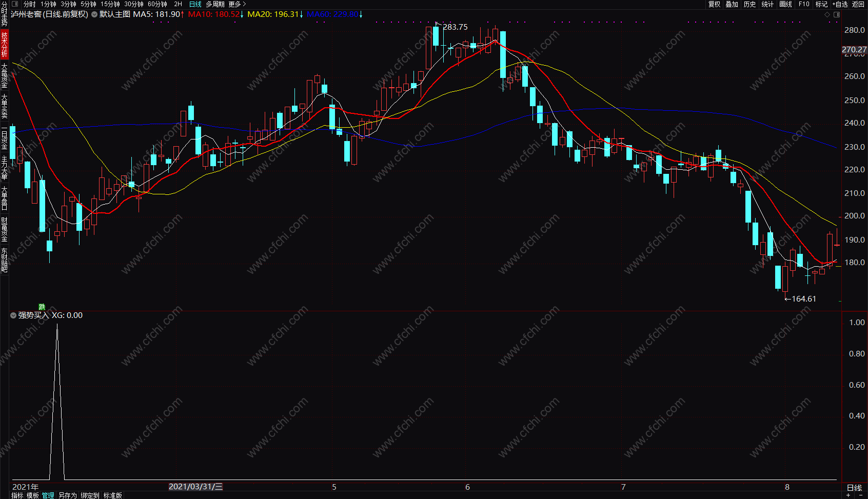Viewport: 868px width, 499px height.
Task: Open the 东财贴吧 sidebar tab
Action: (4, 260)
